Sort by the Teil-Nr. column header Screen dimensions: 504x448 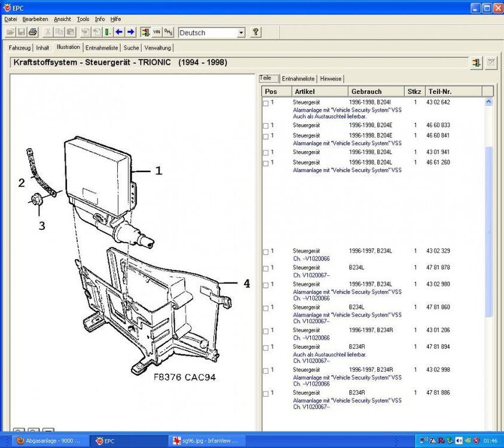pyautogui.click(x=454, y=91)
